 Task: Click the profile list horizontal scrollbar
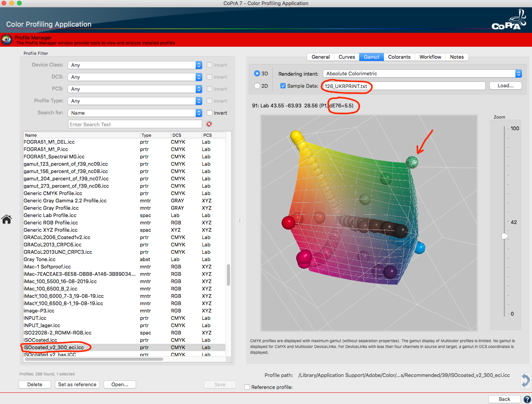[x=94, y=359]
